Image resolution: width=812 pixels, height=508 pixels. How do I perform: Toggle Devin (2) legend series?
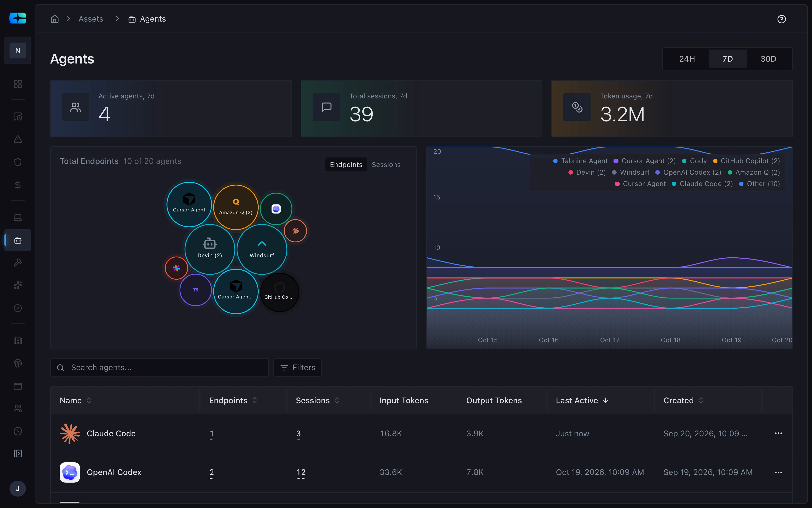587,172
